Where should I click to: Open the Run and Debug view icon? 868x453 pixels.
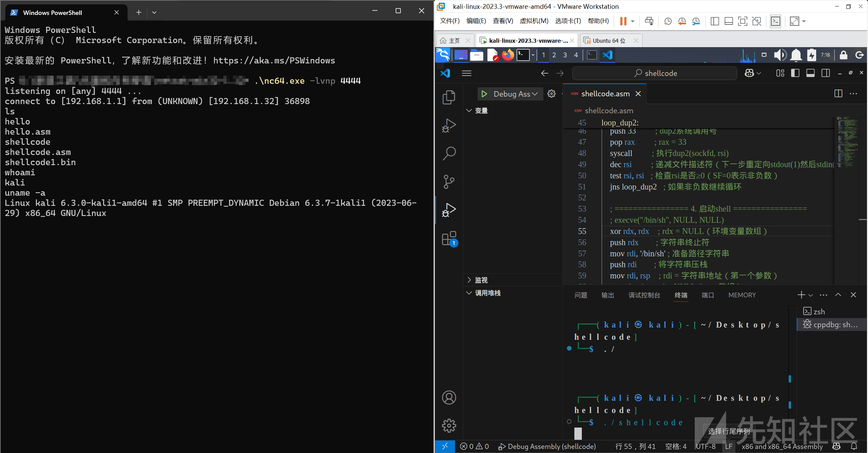pyautogui.click(x=449, y=210)
